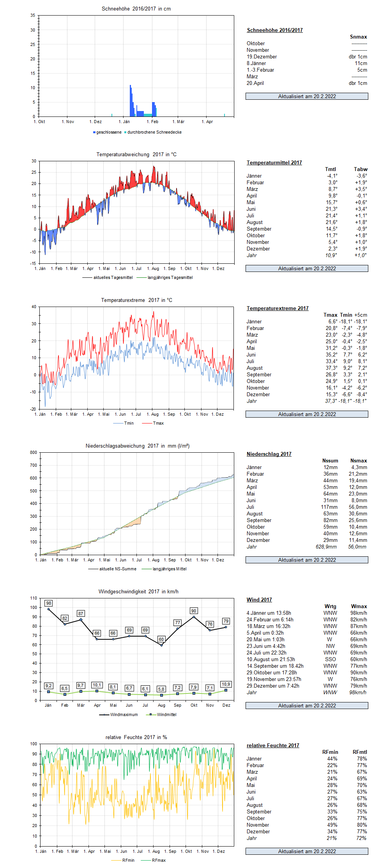
Task: Click the '8.Jänner' row in the snow table
Action: [x=307, y=63]
